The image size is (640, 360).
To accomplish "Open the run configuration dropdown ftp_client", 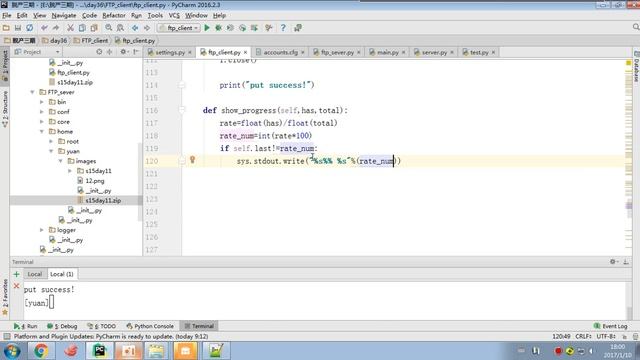I will click(179, 28).
